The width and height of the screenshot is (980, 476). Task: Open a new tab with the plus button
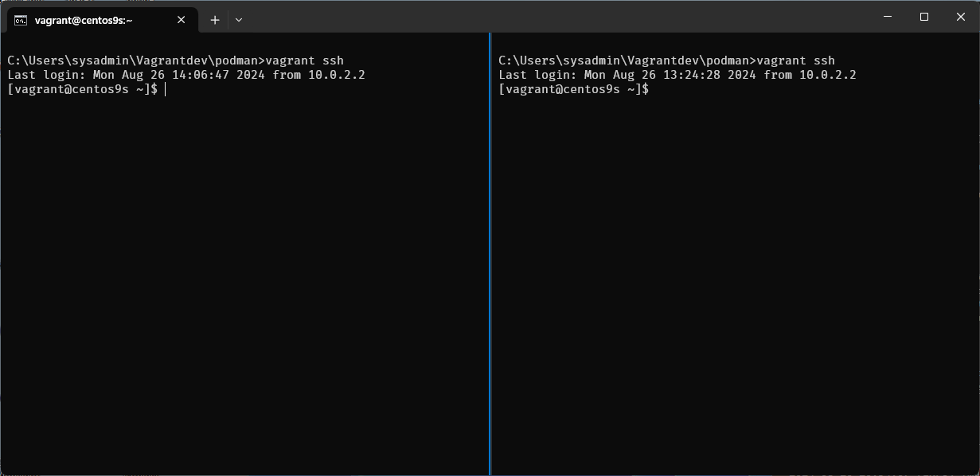point(215,21)
